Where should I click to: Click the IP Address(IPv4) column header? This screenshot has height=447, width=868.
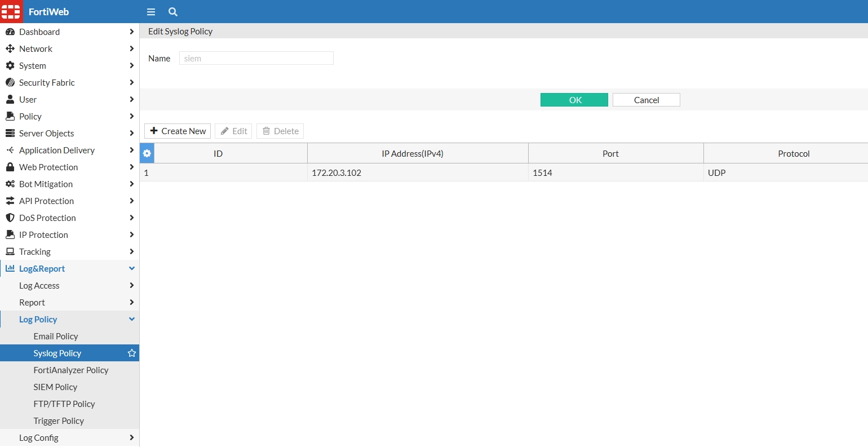point(418,153)
